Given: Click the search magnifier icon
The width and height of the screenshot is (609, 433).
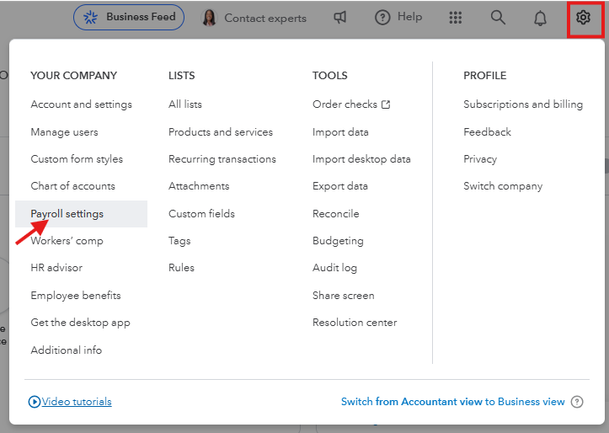Looking at the screenshot, I should coord(498,18).
